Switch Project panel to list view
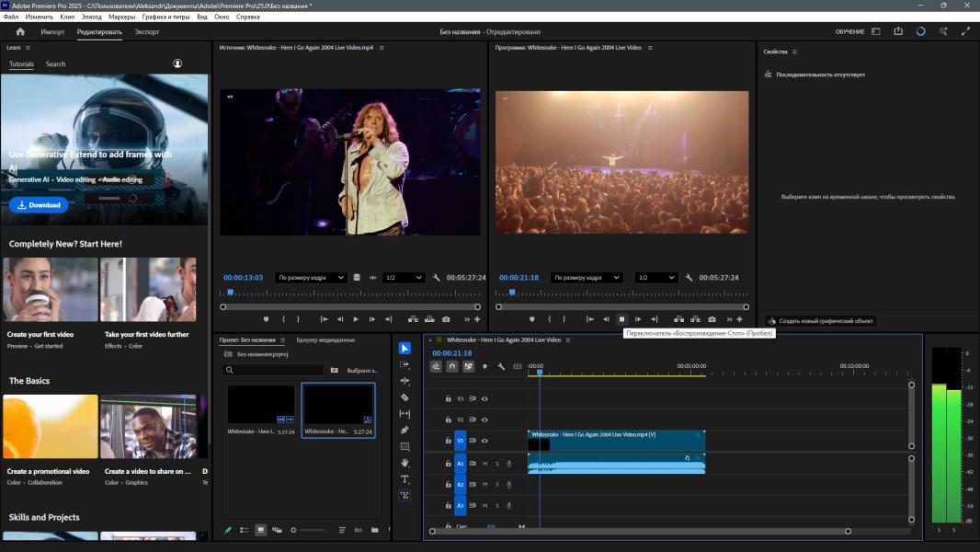The image size is (980, 552). (244, 530)
